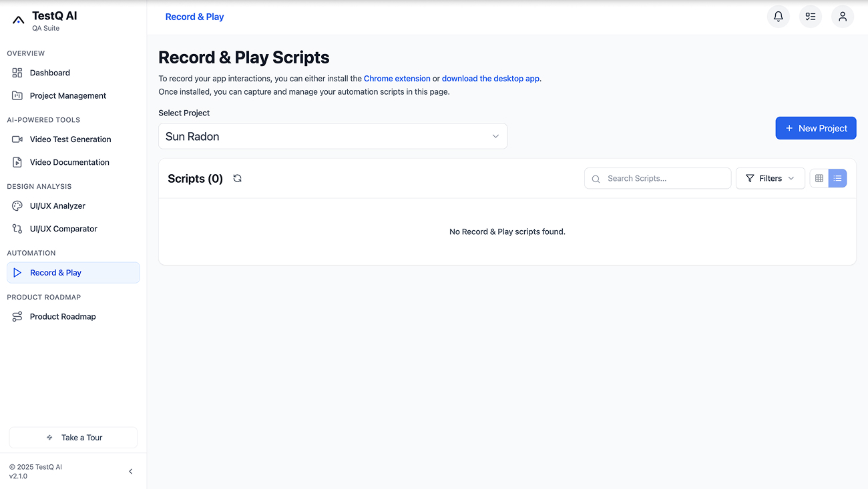This screenshot has width=868, height=489.
Task: Open the user profile menu
Action: [x=842, y=16]
